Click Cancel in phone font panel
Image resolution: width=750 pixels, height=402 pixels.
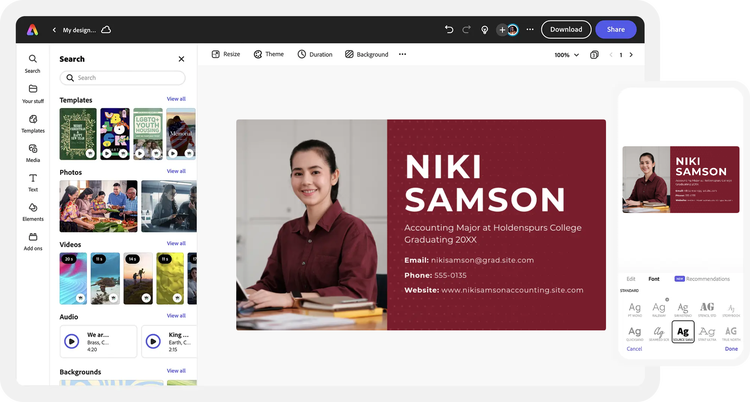click(634, 349)
